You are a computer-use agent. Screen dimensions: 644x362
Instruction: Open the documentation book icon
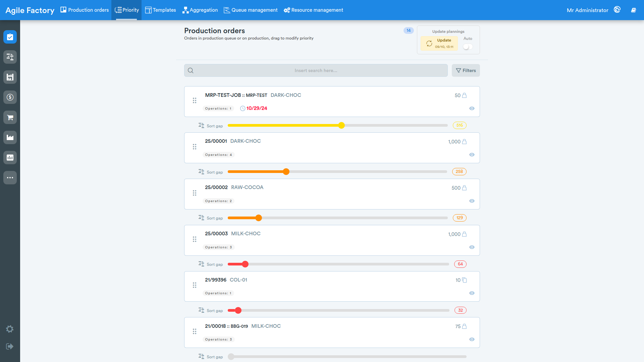click(633, 10)
